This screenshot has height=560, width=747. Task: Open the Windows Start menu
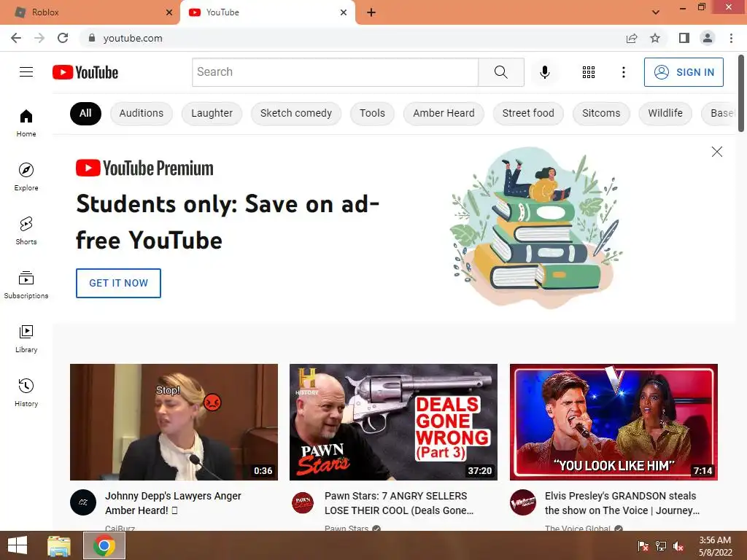click(x=18, y=545)
